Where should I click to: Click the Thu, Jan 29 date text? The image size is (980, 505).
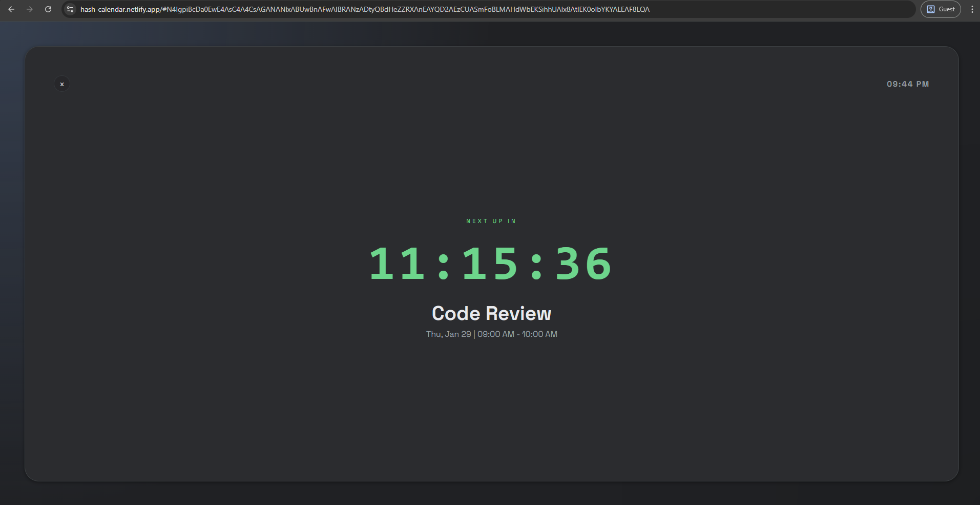coord(448,334)
